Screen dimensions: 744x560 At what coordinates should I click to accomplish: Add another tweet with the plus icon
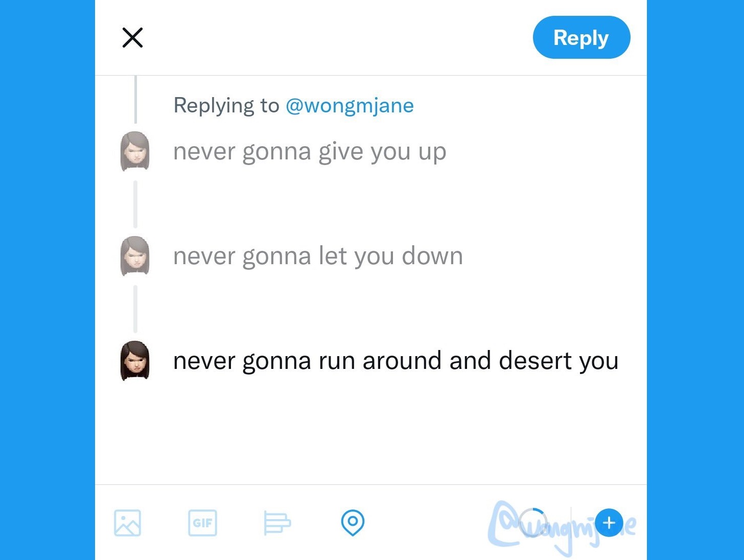click(x=609, y=523)
